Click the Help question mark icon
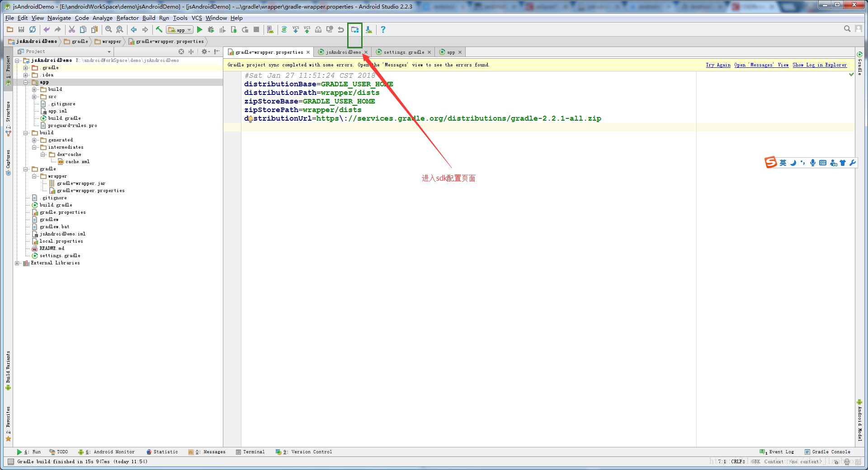 [383, 29]
